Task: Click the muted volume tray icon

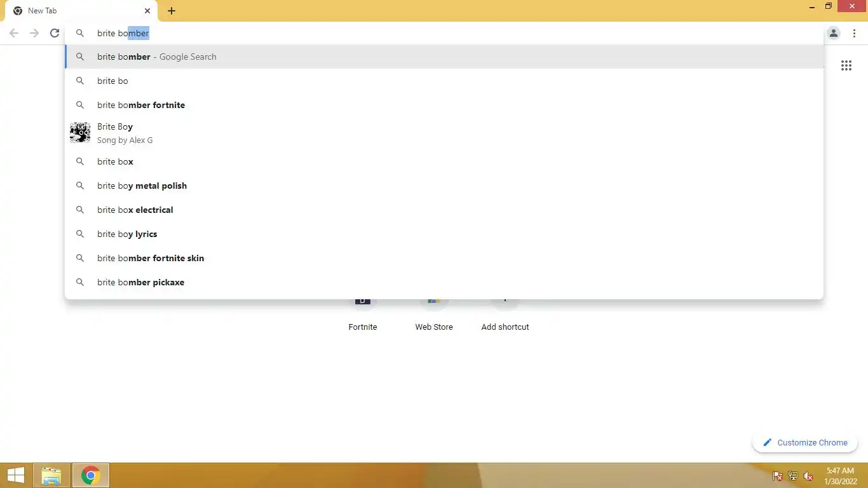Action: [x=808, y=476]
